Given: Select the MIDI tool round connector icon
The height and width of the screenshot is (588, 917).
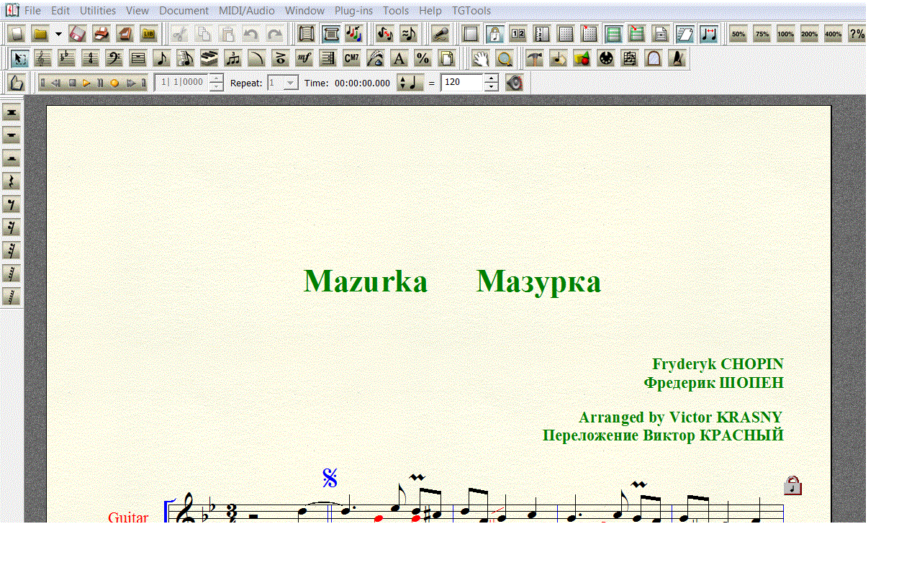Looking at the screenshot, I should (x=606, y=58).
